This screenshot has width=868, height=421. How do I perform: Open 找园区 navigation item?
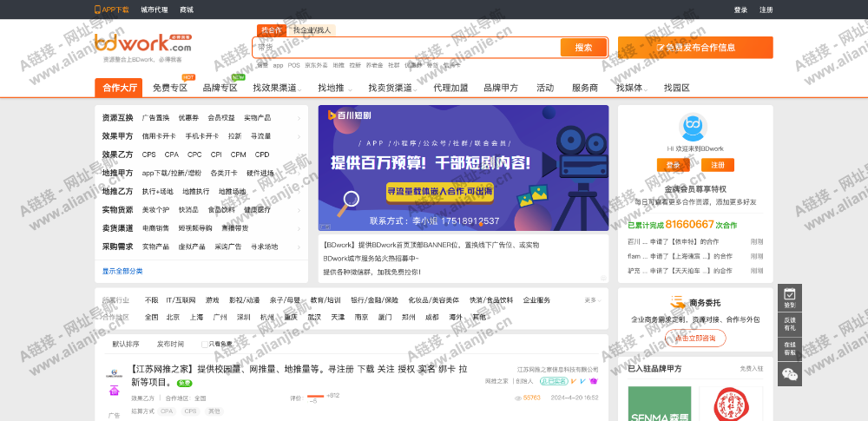coord(677,88)
